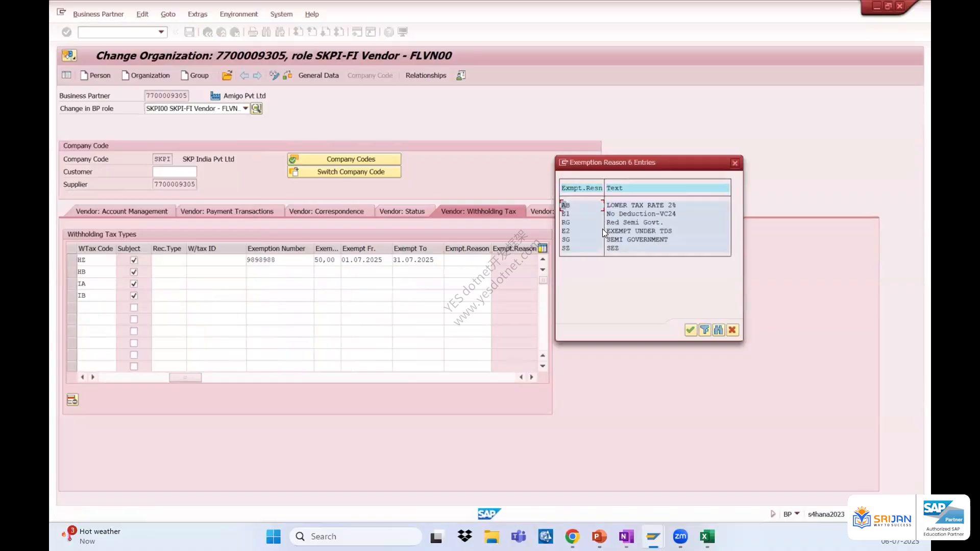Viewport: 980px width, 551px height.
Task: Expand the BP status bar dropdown
Action: pyautogui.click(x=797, y=514)
